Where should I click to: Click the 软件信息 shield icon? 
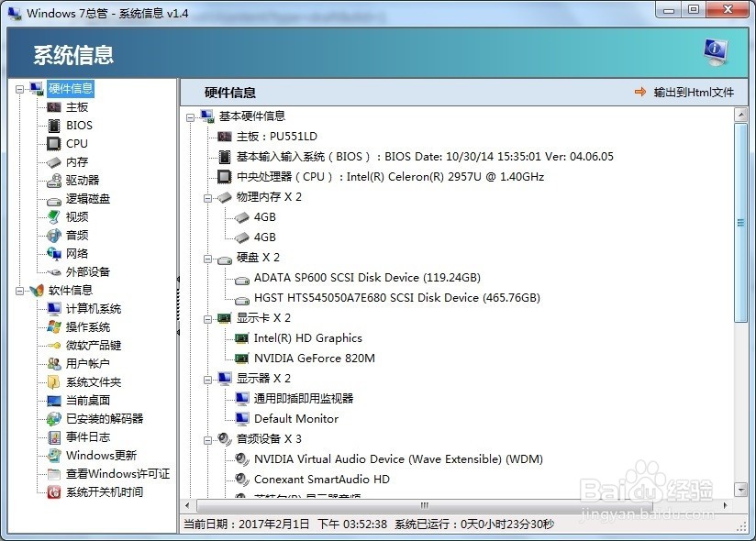(37, 290)
